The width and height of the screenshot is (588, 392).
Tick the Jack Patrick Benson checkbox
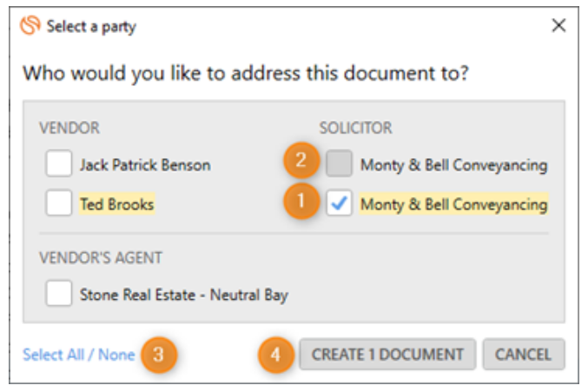(58, 163)
